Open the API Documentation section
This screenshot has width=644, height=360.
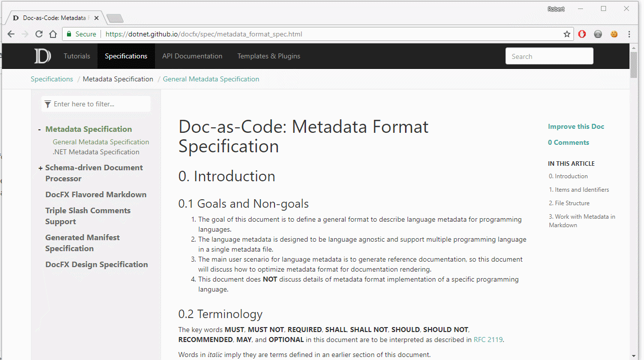click(192, 56)
